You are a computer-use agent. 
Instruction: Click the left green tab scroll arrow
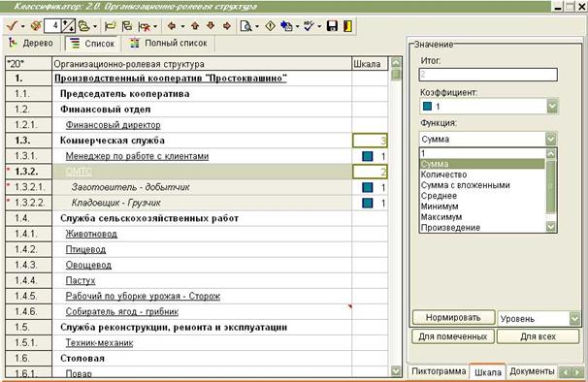point(565,372)
